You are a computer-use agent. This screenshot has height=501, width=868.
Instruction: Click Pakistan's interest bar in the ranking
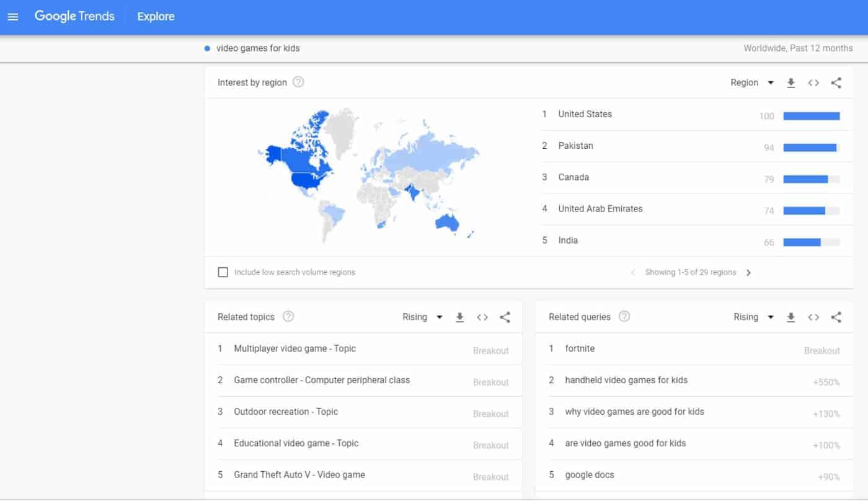tap(809, 148)
